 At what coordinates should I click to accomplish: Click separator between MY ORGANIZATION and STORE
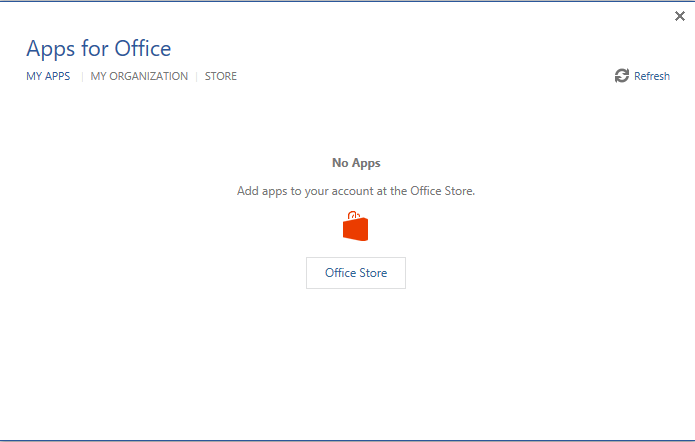click(197, 76)
